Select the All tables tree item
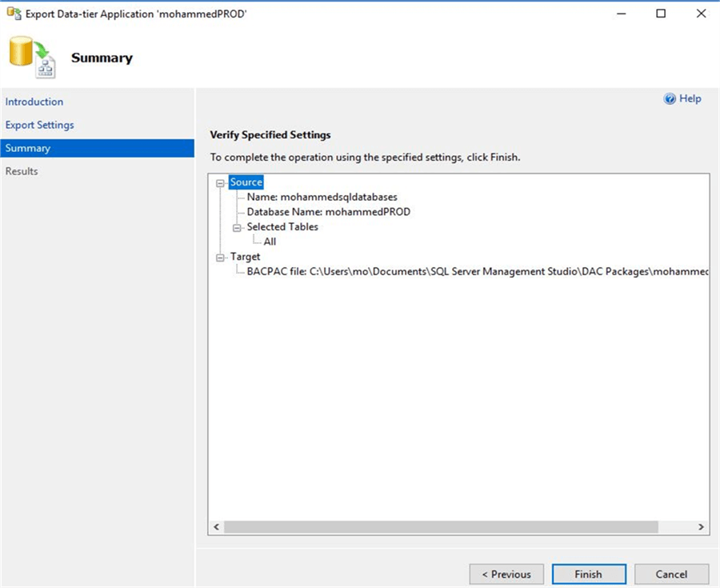Viewport: 720px width, 588px height. (270, 242)
